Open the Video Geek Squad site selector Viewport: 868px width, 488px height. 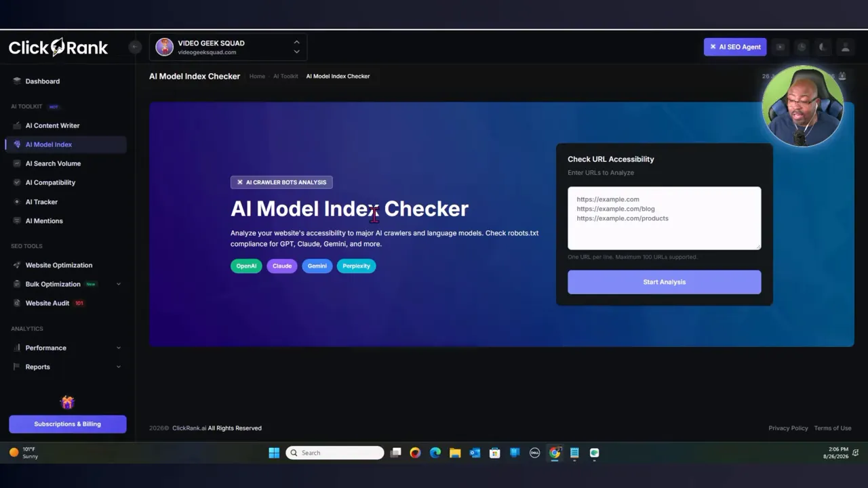(228, 47)
